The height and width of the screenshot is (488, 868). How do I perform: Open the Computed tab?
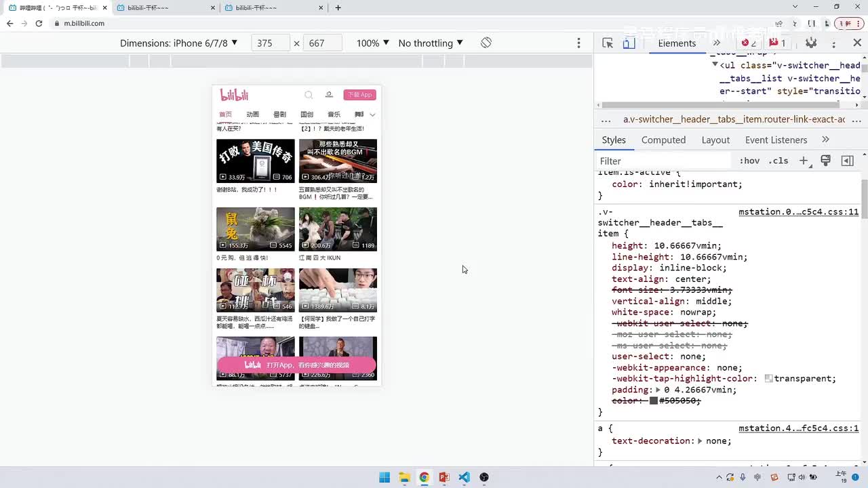point(663,140)
